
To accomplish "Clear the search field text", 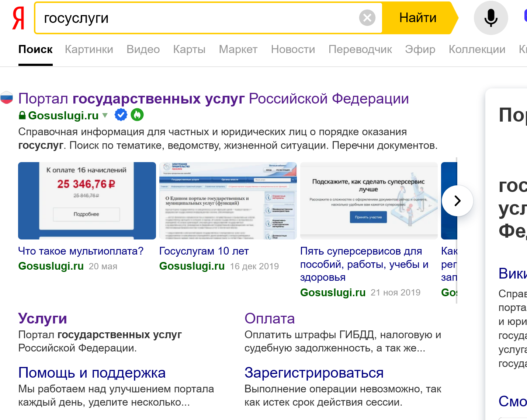I will 367,18.
